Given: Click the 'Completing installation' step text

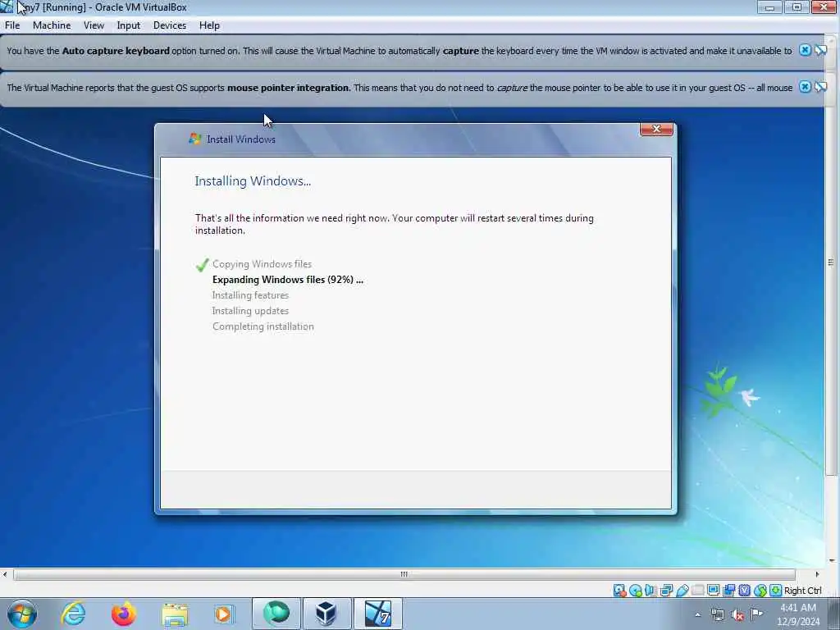Looking at the screenshot, I should tap(263, 326).
